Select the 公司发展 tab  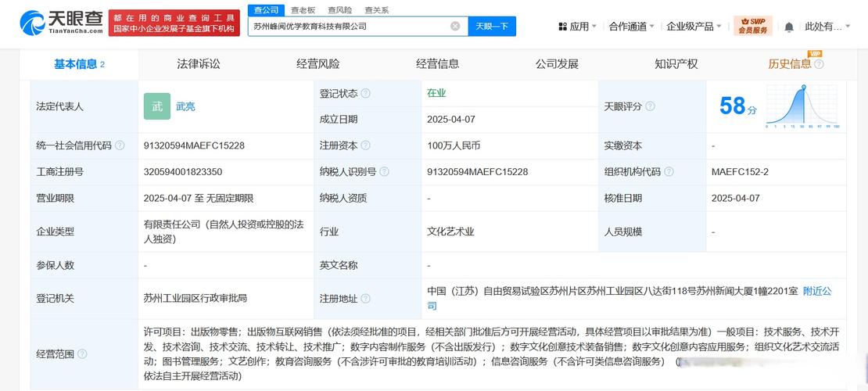[557, 64]
